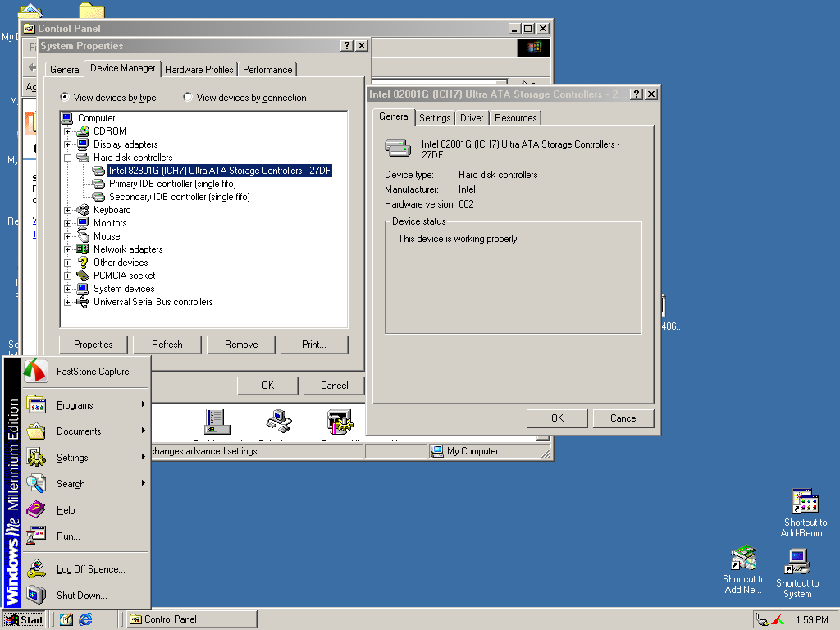This screenshot has width=840, height=630.
Task: Click the Shut Down icon in Start menu
Action: (36, 596)
